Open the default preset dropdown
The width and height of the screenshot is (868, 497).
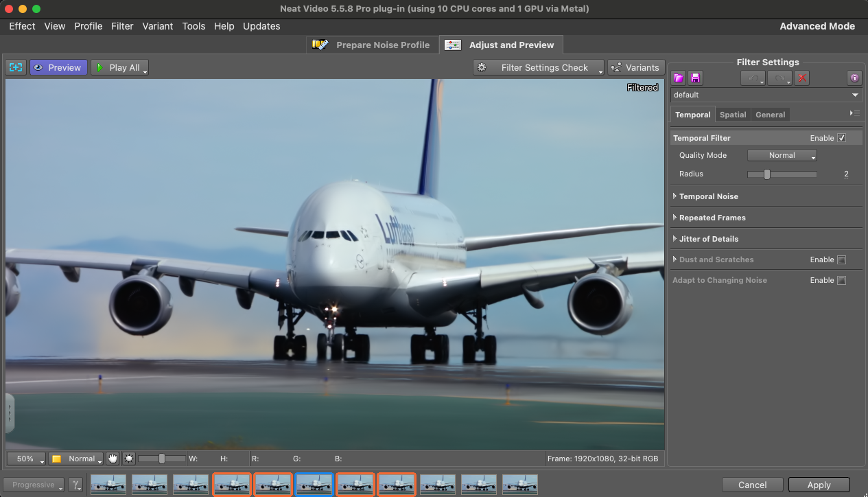pos(766,95)
